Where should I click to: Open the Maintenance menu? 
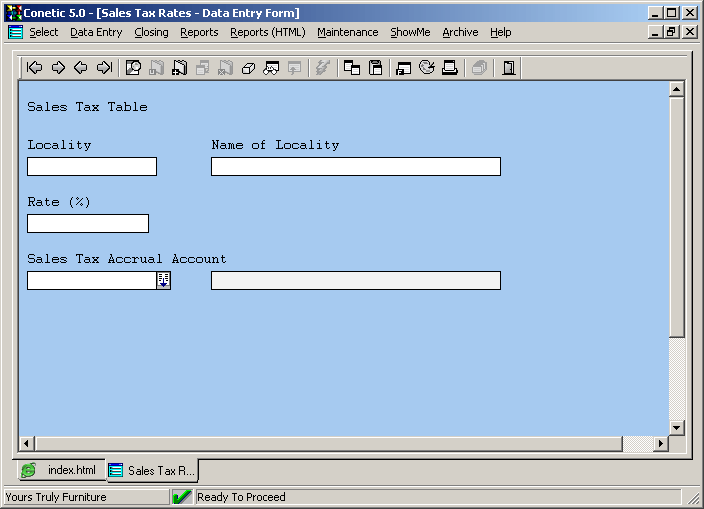click(347, 32)
